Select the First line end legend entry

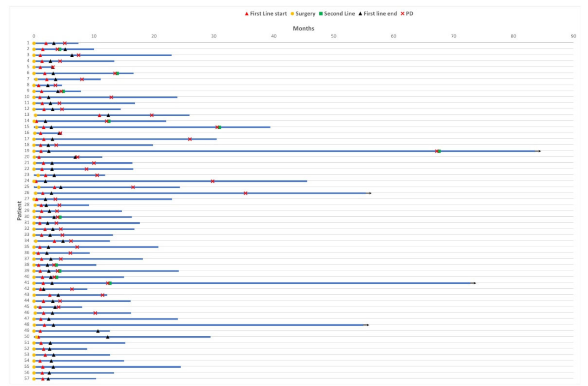[x=377, y=13]
